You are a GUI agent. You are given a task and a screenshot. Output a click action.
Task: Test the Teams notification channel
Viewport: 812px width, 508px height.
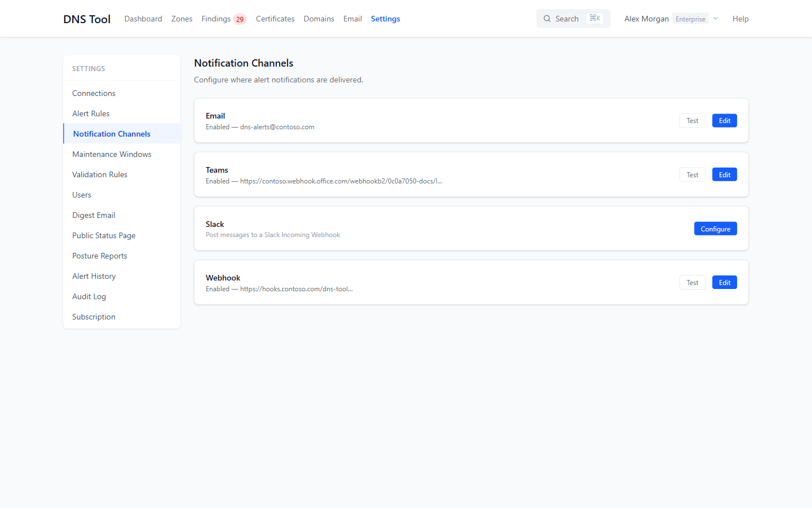tap(692, 175)
